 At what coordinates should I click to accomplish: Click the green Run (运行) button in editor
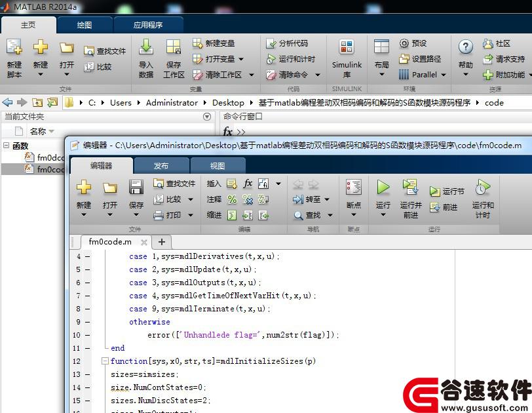[383, 187]
